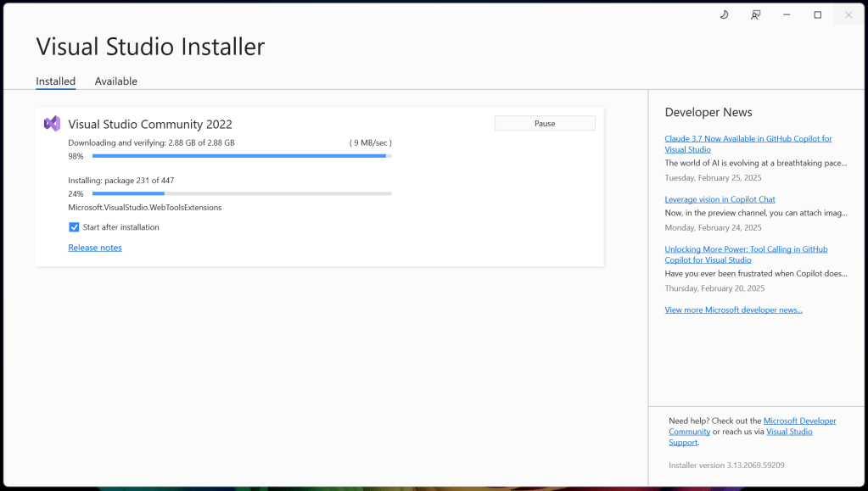
Task: Open Leverage vision in Copilot Chat article
Action: pyautogui.click(x=720, y=199)
